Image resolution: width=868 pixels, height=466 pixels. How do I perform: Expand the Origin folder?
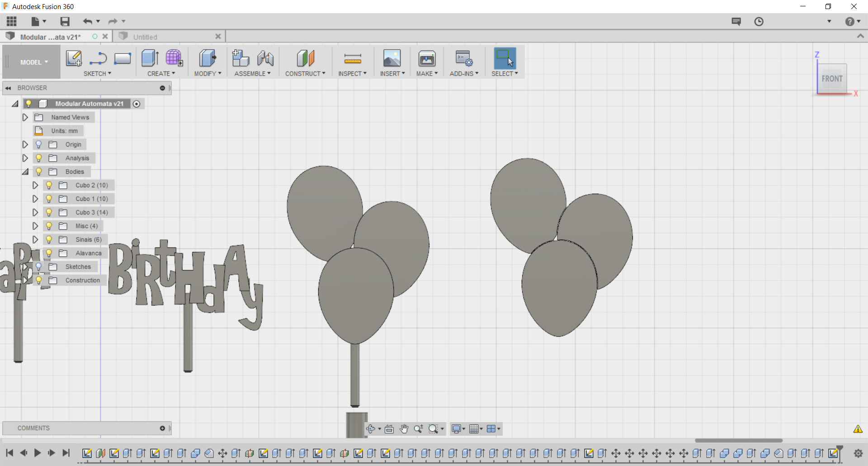(x=25, y=144)
